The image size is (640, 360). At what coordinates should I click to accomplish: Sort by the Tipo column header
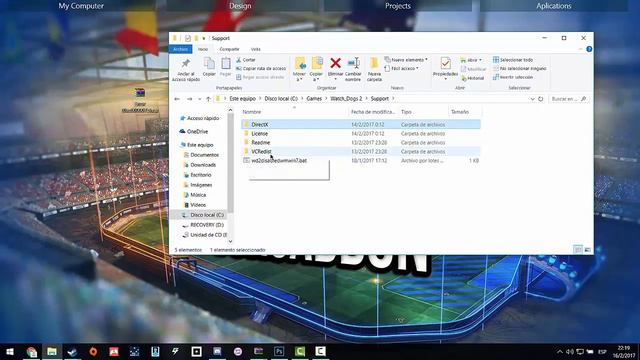click(x=406, y=112)
